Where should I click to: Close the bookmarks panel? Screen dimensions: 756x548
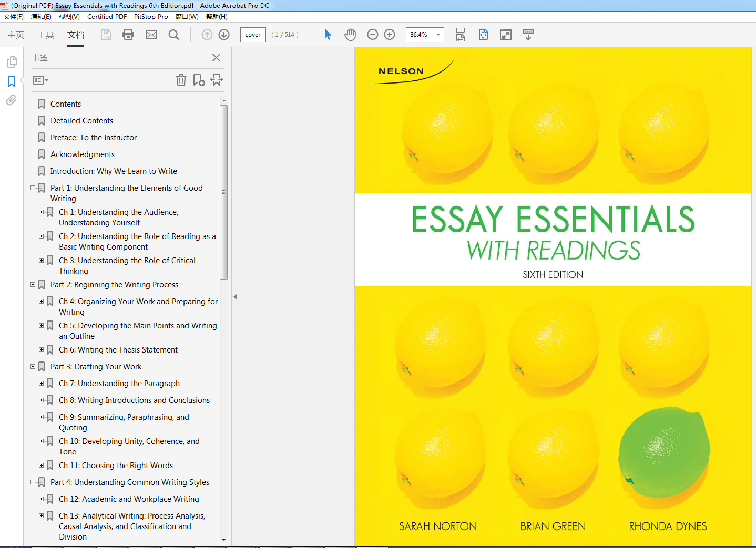tap(216, 58)
